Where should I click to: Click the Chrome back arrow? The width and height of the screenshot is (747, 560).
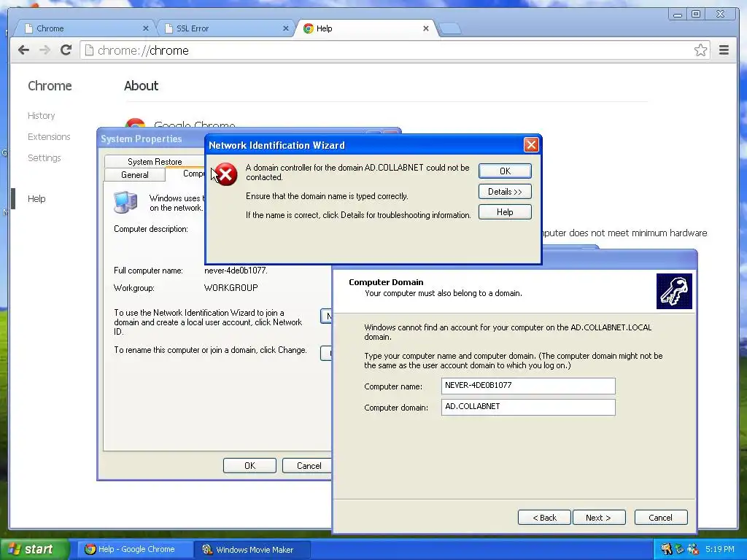[x=24, y=50]
